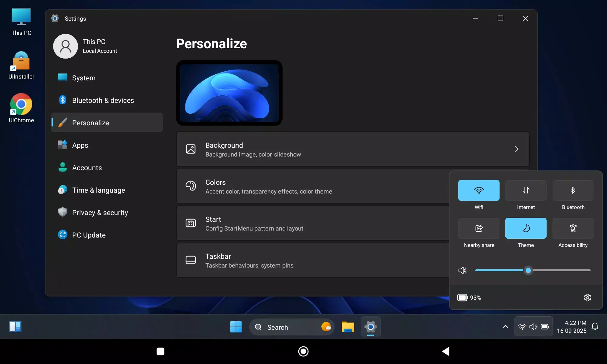
Task: Switch to the Personalize tab
Action: 90,123
